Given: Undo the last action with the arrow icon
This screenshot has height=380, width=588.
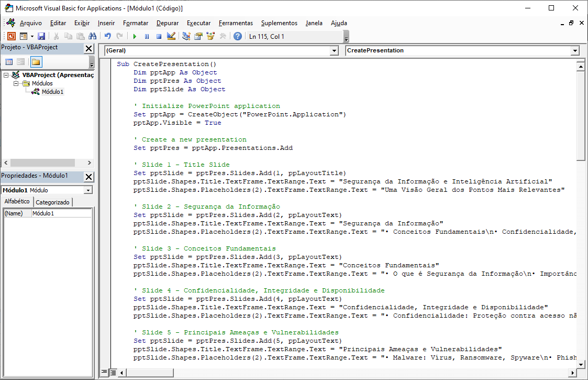Looking at the screenshot, I should 108,36.
